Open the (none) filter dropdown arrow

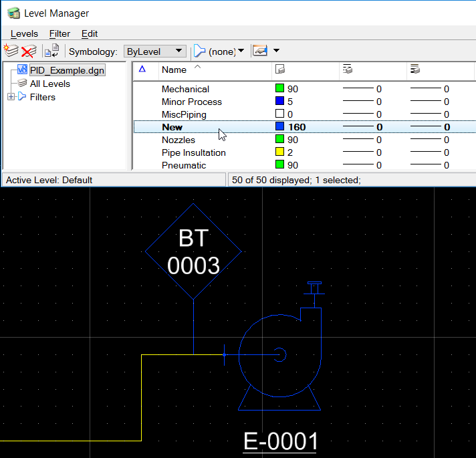click(x=241, y=51)
